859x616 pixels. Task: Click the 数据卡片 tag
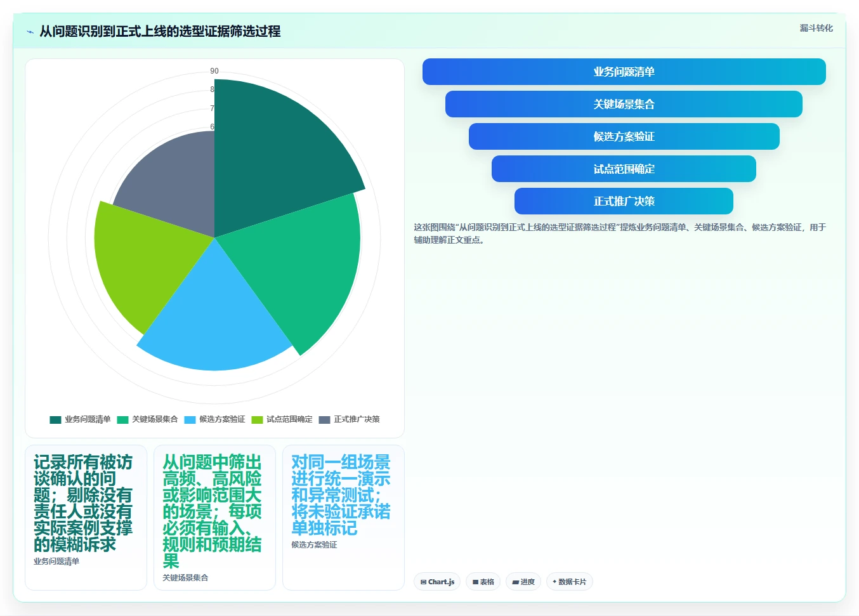570,582
